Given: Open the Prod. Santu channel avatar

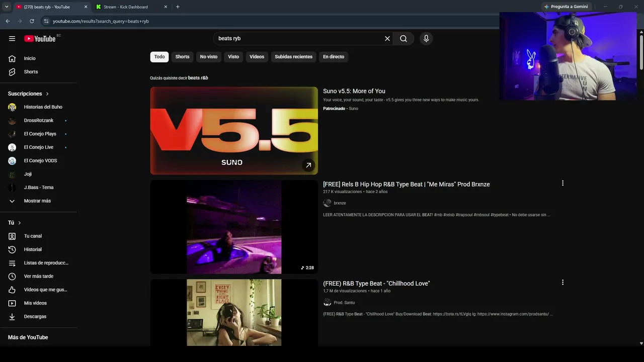Looking at the screenshot, I should 327,303.
